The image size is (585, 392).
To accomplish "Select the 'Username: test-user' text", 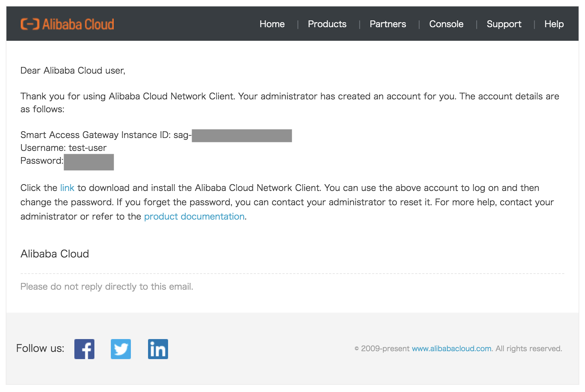I will (63, 148).
